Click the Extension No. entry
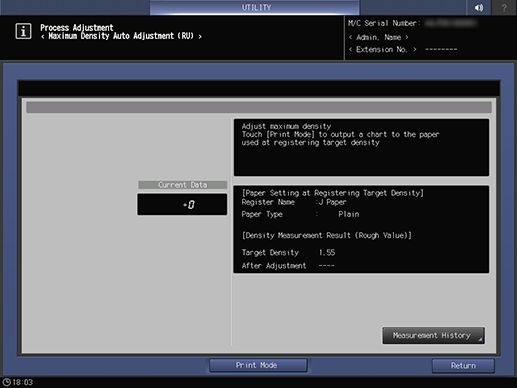The width and height of the screenshot is (517, 388). 402,50
